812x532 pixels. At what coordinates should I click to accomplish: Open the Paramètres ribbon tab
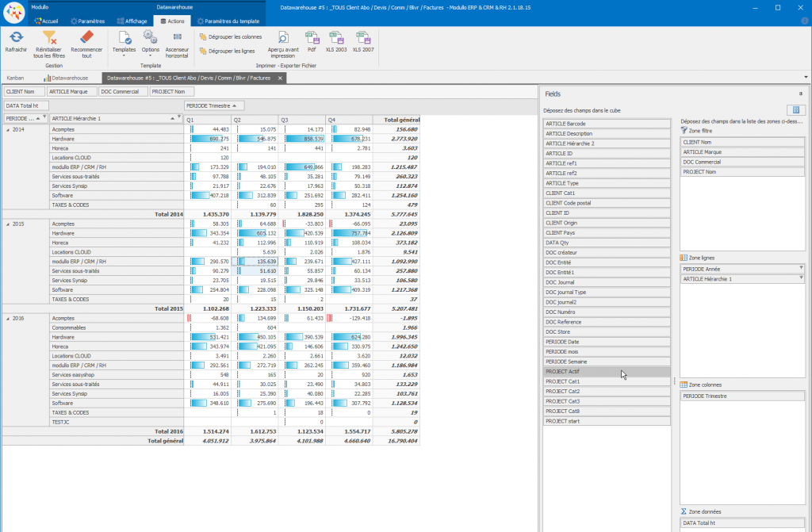tap(87, 21)
